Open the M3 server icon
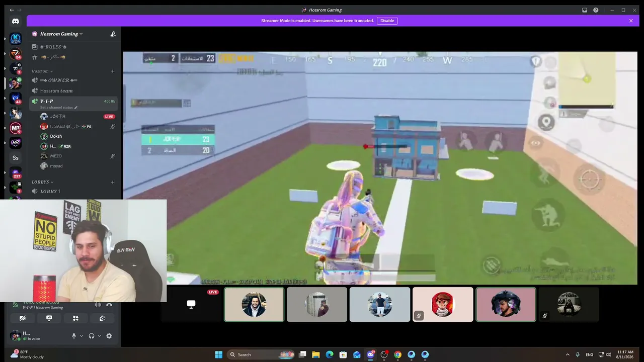 tap(16, 128)
